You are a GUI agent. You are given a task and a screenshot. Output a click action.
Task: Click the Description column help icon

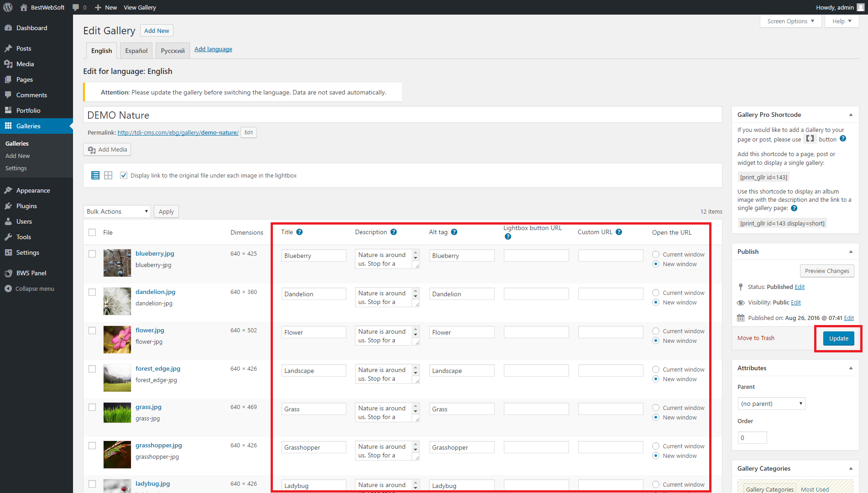point(393,232)
